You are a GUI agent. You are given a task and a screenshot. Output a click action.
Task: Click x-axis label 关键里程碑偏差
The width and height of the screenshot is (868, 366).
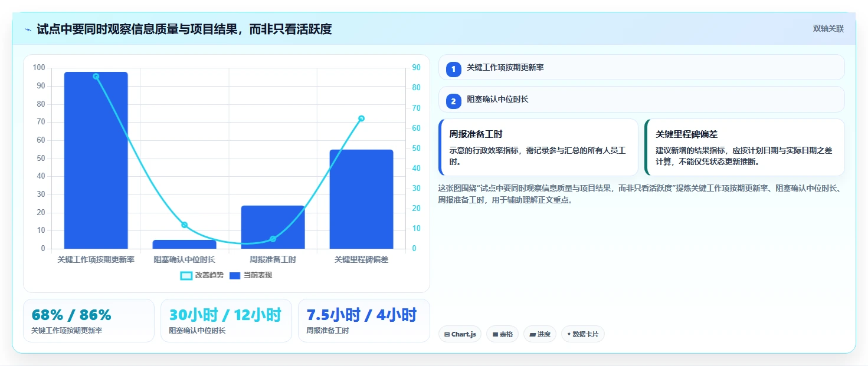(362, 259)
